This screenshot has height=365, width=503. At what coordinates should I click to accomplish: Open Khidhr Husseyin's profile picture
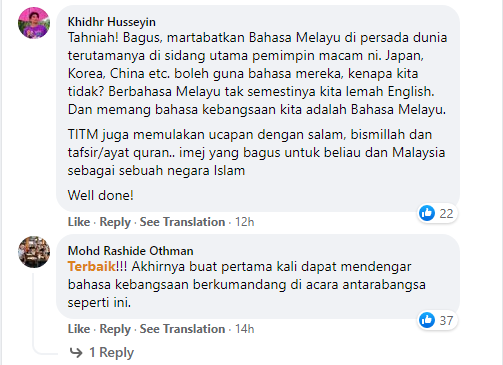(34, 23)
